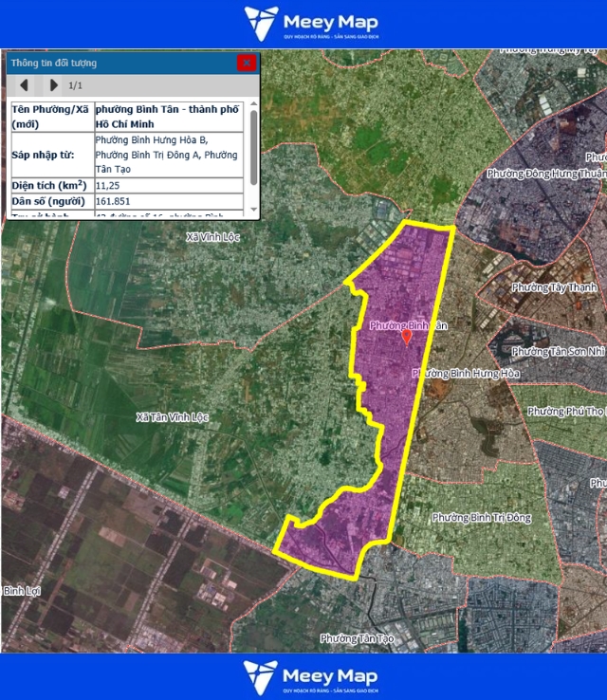607x700 pixels.
Task: Close the Thông tin đối tượng panel
Action: point(247,63)
